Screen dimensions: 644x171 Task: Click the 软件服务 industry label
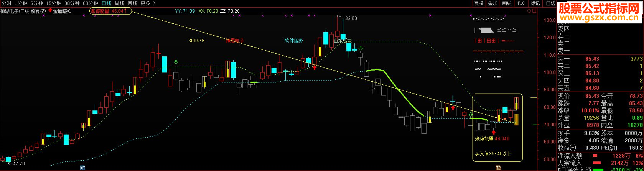click(x=294, y=40)
